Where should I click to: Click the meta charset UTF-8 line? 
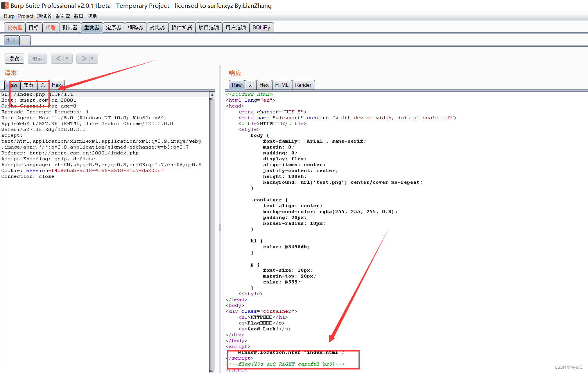(272, 112)
